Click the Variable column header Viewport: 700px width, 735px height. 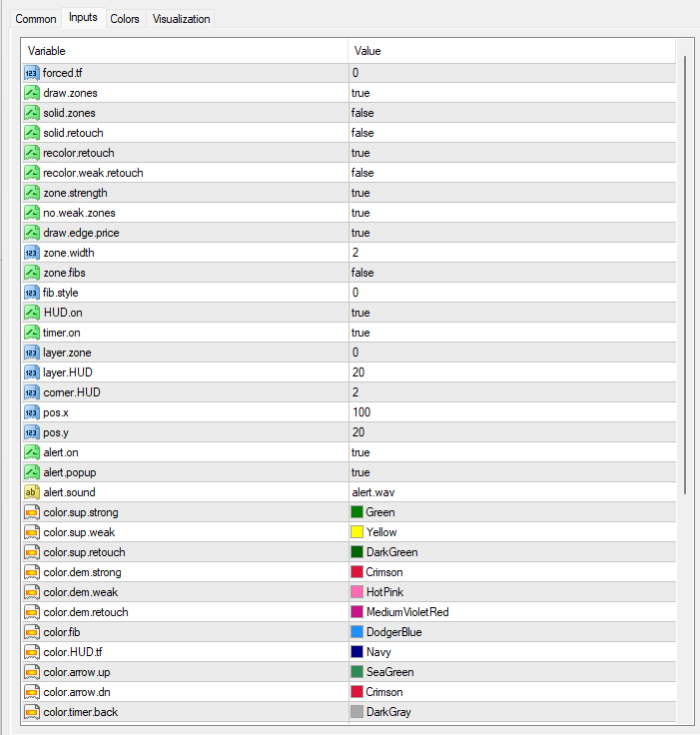(x=184, y=51)
